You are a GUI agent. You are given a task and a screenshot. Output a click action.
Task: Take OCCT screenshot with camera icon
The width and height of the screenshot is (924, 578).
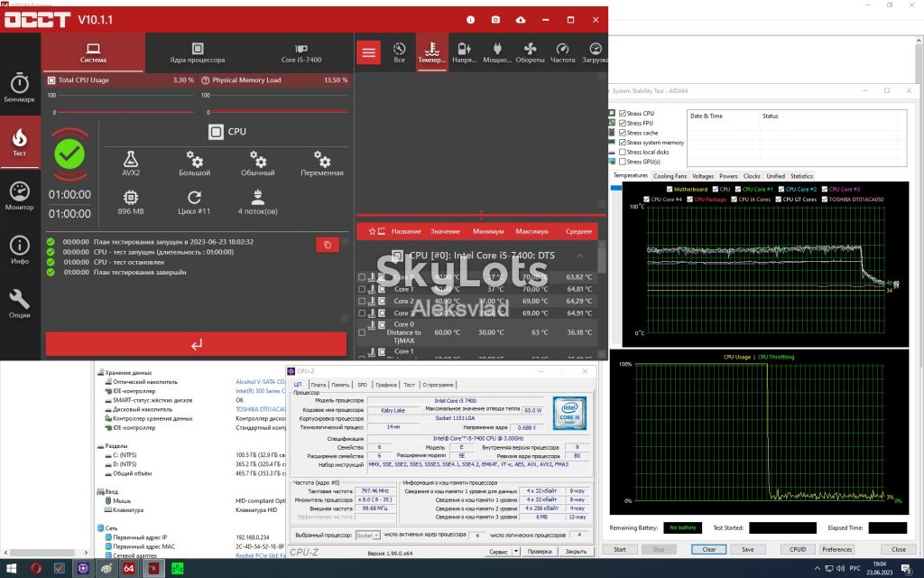(495, 20)
